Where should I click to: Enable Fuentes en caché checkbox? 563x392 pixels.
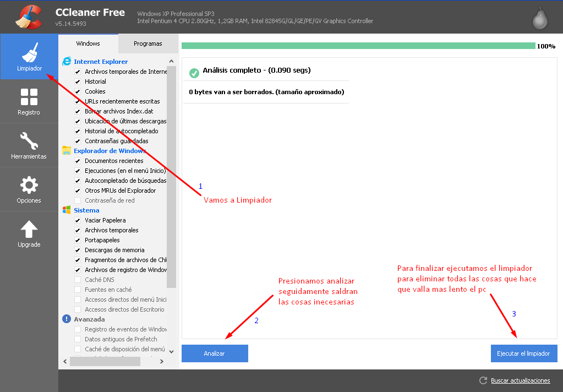(x=78, y=290)
